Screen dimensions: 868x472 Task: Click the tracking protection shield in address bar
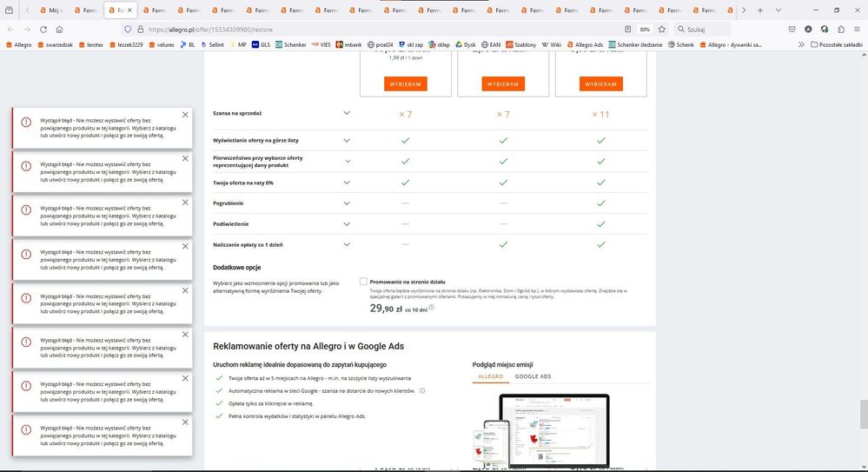point(128,29)
